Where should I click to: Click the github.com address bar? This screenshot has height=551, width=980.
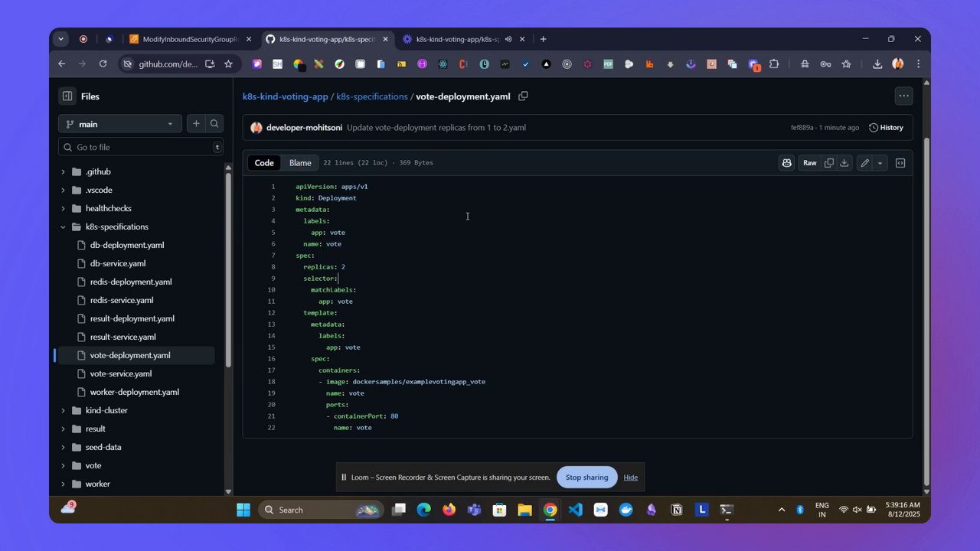click(168, 64)
